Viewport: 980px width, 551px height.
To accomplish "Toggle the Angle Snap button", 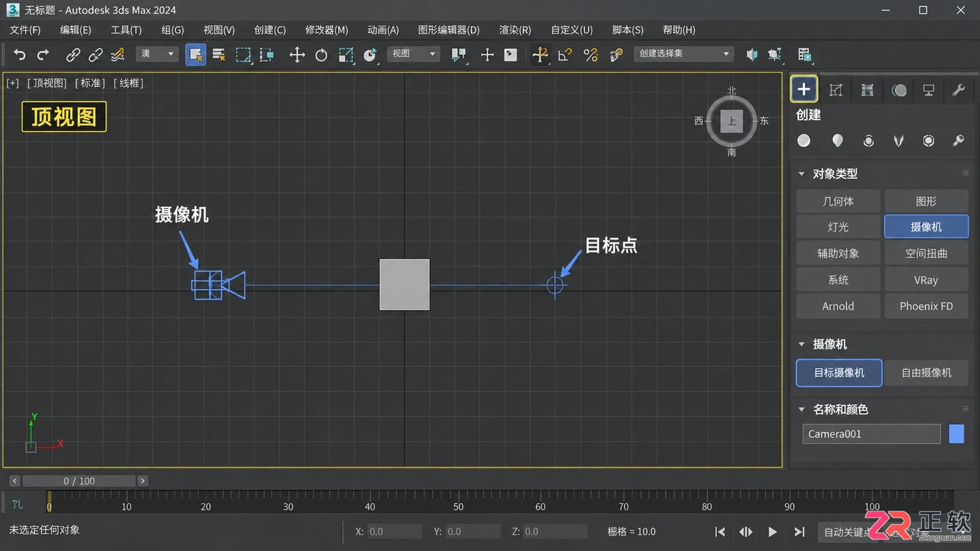I will [565, 54].
